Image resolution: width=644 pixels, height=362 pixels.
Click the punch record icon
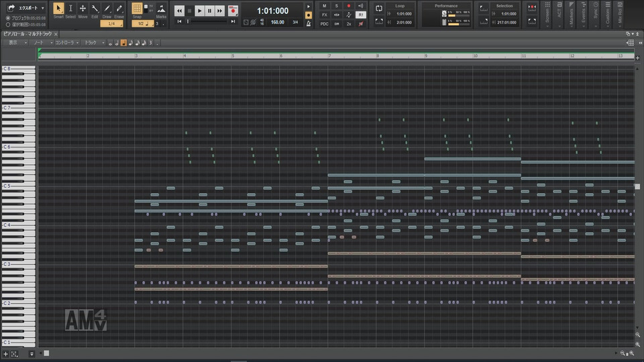[x=532, y=8]
